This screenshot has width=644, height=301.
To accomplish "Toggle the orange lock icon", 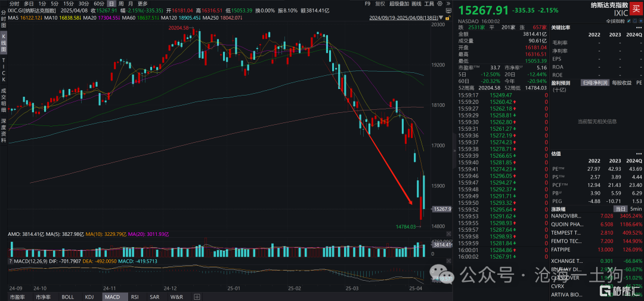I will tap(448, 18).
